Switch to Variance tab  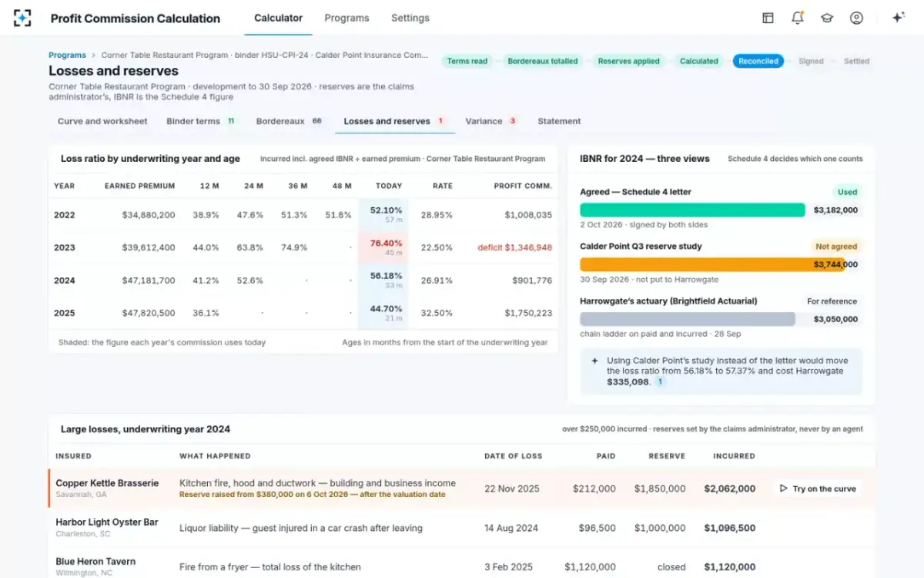(x=491, y=121)
